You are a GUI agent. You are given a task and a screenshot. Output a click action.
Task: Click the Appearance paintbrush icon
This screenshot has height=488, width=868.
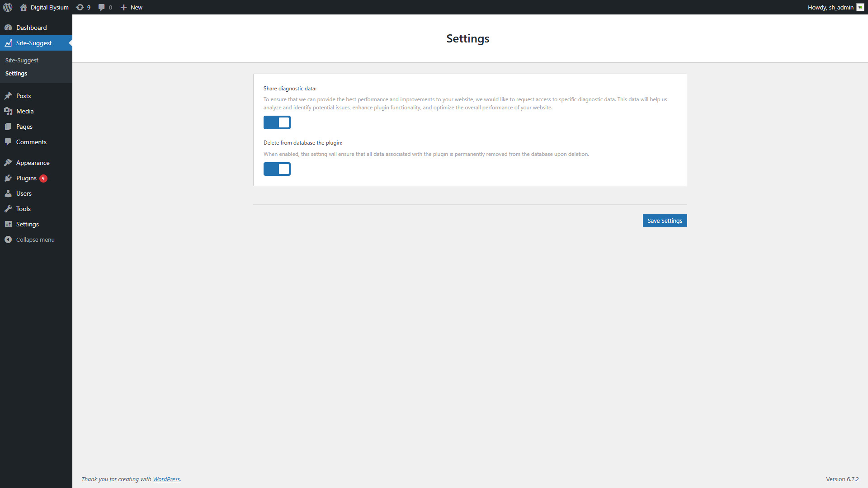8,163
